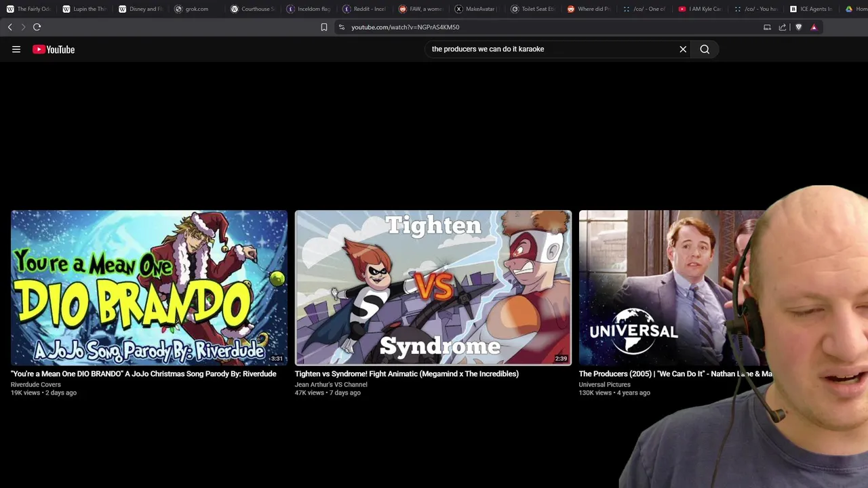Switch to the /co/ - You ha tab

pos(757,9)
